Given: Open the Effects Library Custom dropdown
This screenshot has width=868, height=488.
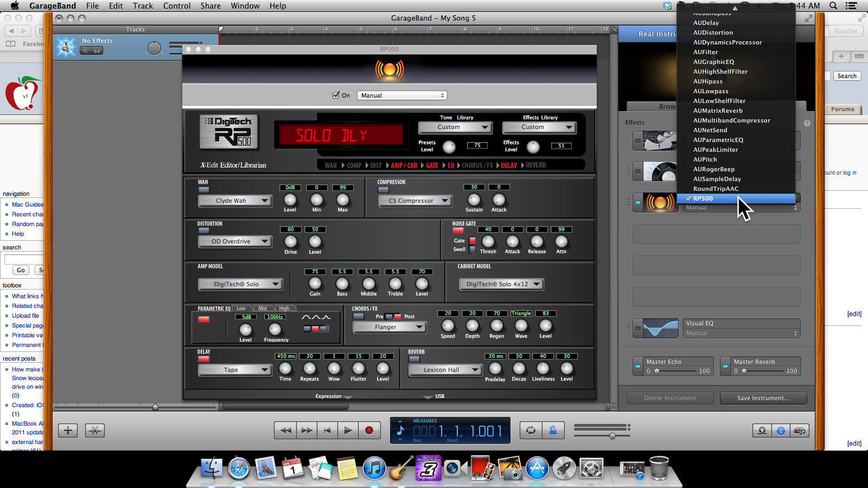Looking at the screenshot, I should 539,127.
